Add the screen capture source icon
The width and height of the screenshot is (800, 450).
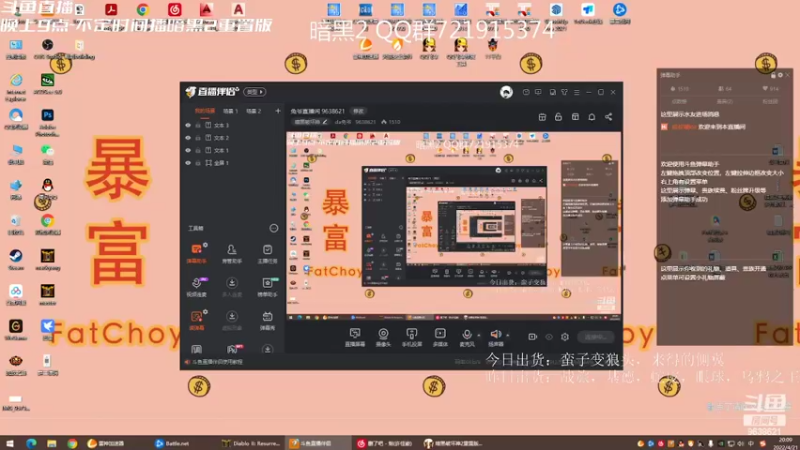(355, 337)
